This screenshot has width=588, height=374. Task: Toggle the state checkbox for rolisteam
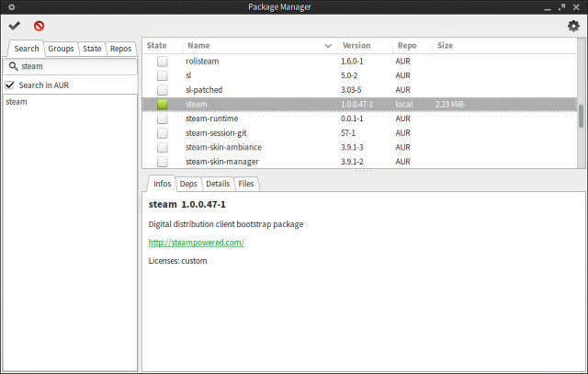163,62
